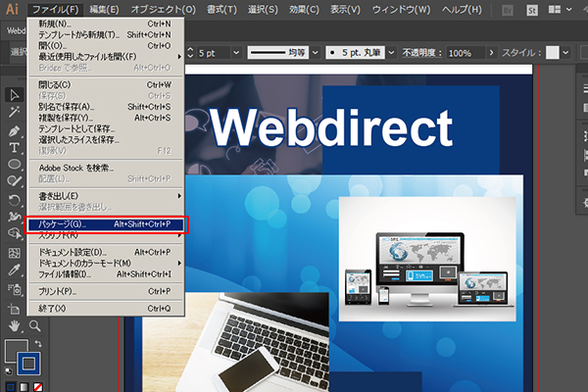The width and height of the screenshot is (588, 392).
Task: Select the Hand tool
Action: pos(15,326)
